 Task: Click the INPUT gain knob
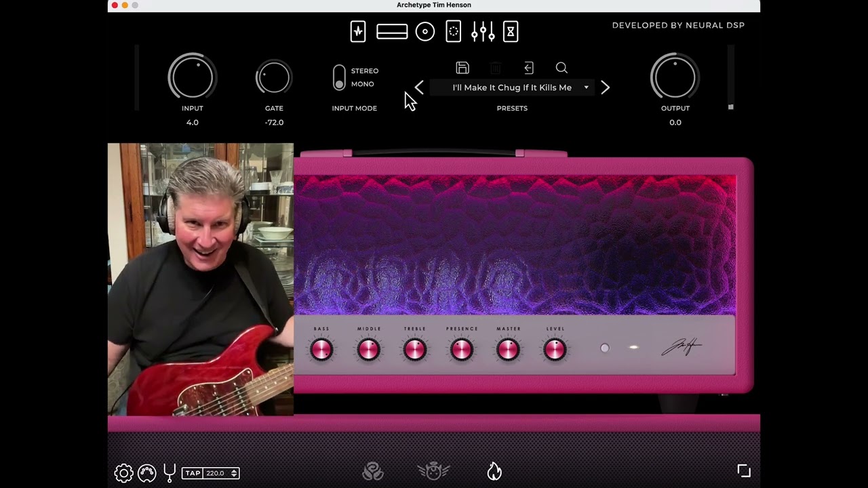[x=193, y=77]
